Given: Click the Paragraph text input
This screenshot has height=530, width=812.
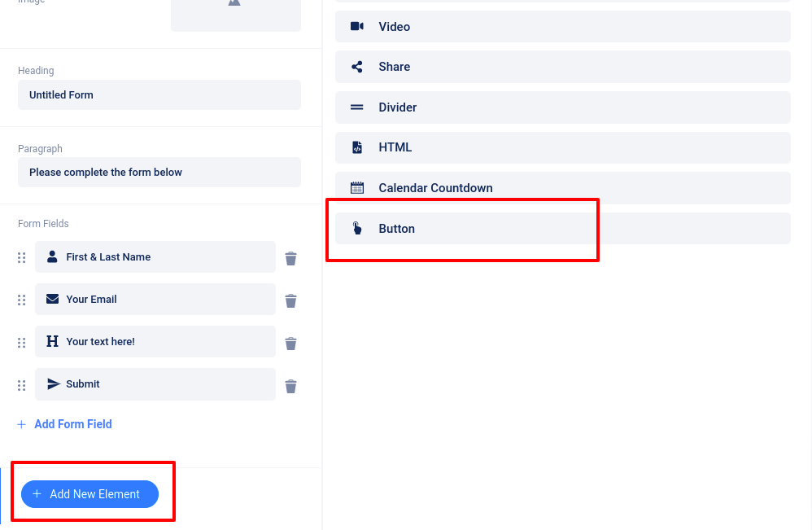Looking at the screenshot, I should (159, 173).
